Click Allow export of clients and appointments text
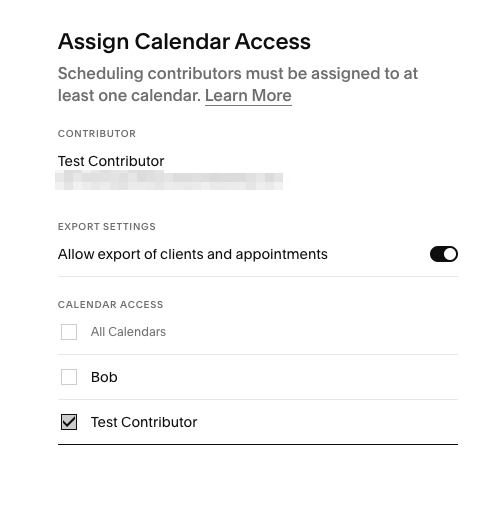This screenshot has width=502, height=510. point(193,254)
